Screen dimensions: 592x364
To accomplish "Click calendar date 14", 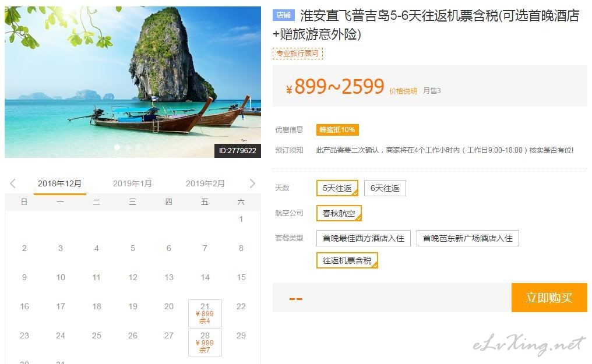I will (205, 277).
